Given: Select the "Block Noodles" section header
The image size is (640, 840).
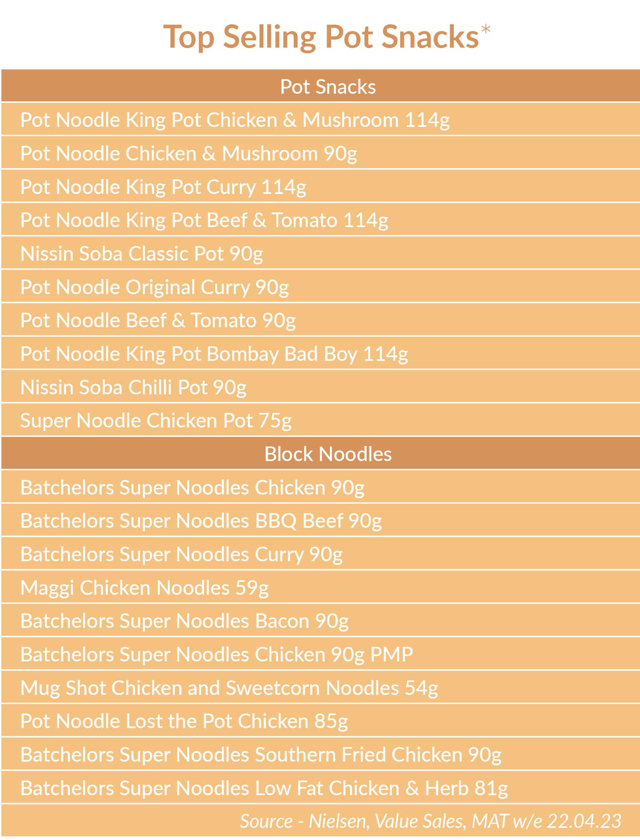Looking at the screenshot, I should 328,454.
